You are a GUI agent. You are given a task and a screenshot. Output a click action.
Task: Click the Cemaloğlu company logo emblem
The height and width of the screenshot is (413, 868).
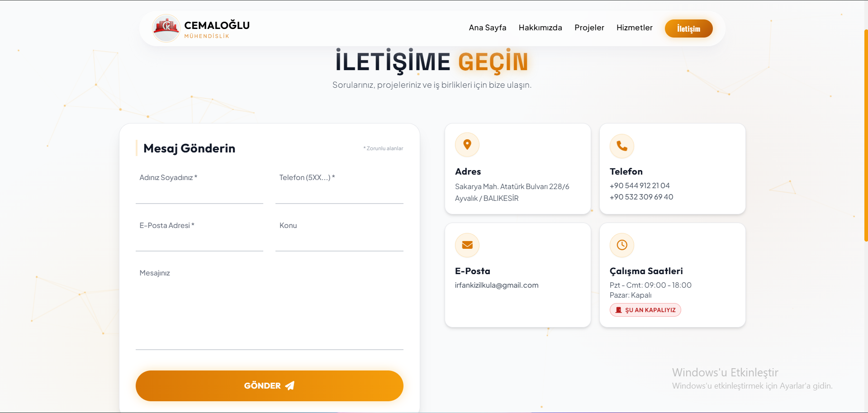166,28
